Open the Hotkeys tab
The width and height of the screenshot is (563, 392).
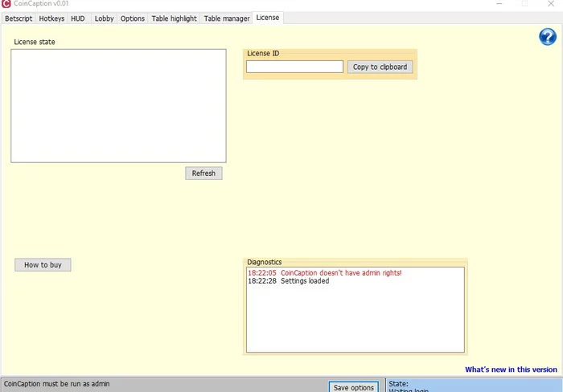tap(51, 18)
